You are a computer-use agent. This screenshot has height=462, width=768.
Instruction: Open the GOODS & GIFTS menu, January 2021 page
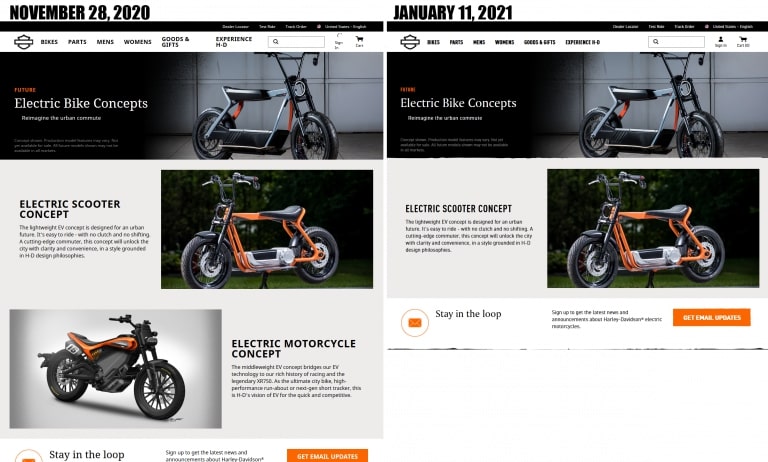[x=539, y=42]
